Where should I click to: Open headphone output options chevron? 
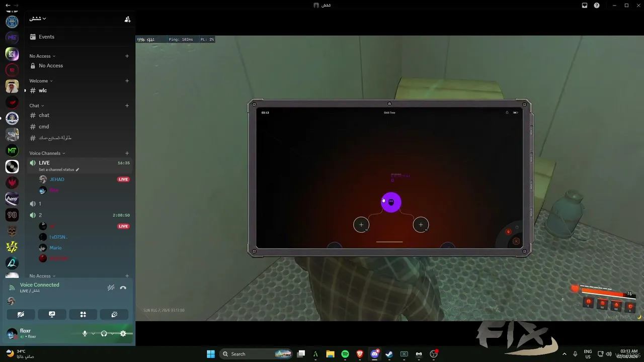[112, 333]
